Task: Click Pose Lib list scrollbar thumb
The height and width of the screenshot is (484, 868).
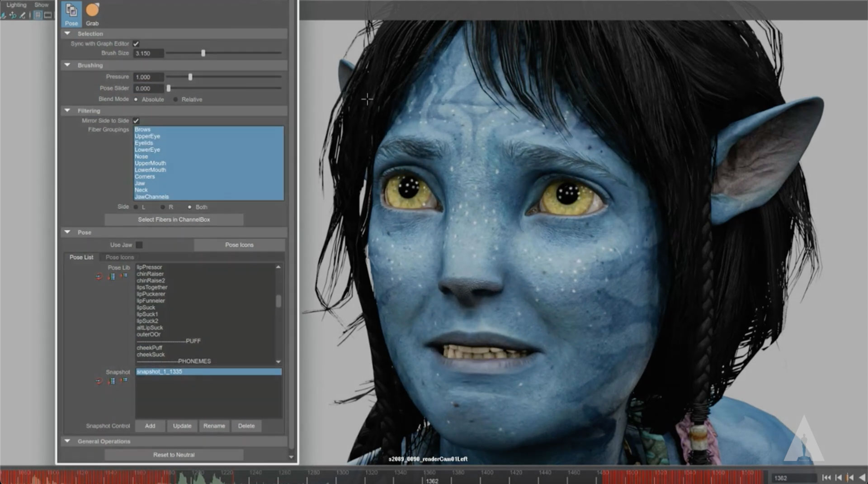Action: pos(278,301)
